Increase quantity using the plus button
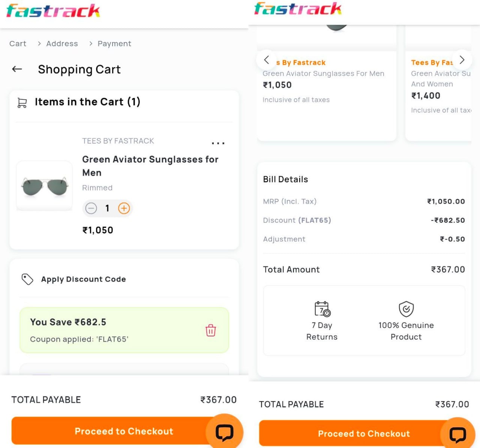Screen dimensions: 480x448 tap(124, 208)
